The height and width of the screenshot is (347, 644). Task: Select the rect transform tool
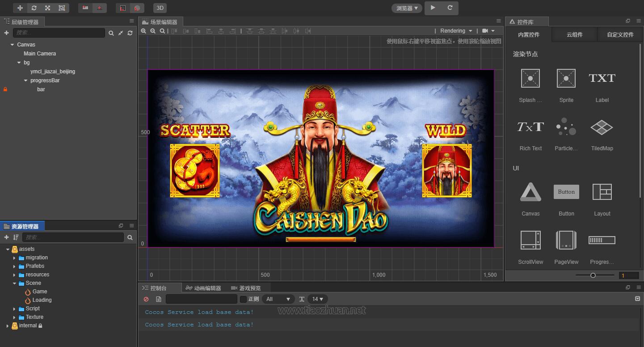click(x=61, y=8)
